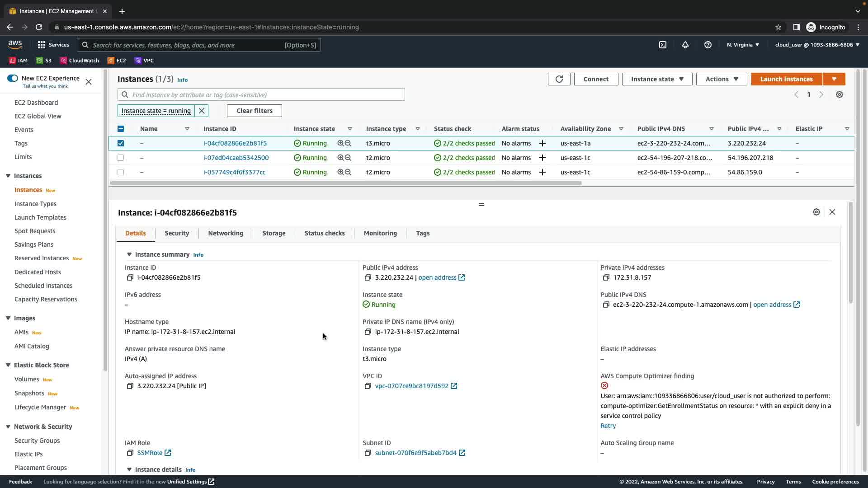Collapse the Instance summary section

(129, 254)
